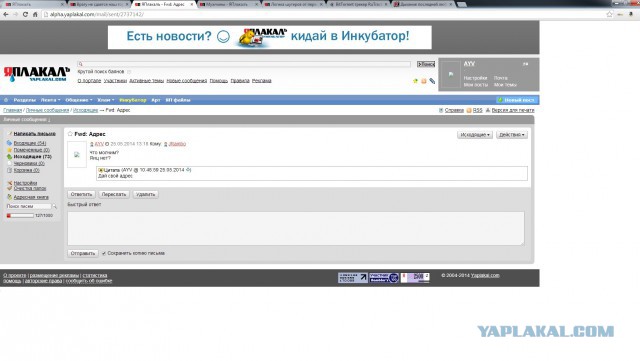Viewport: 640px width, 361px height.
Task: Click the yellow star icon near search
Action: [x=416, y=81]
